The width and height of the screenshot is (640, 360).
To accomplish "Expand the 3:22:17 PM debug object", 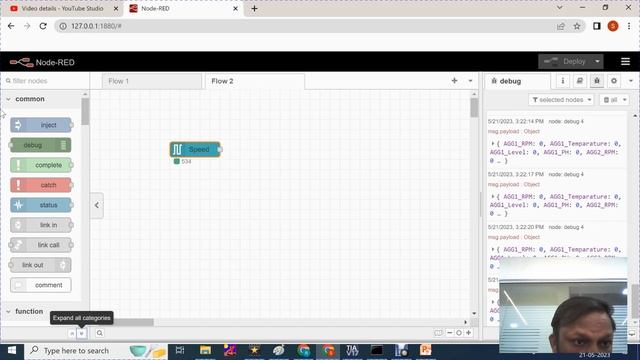I will 493,197.
